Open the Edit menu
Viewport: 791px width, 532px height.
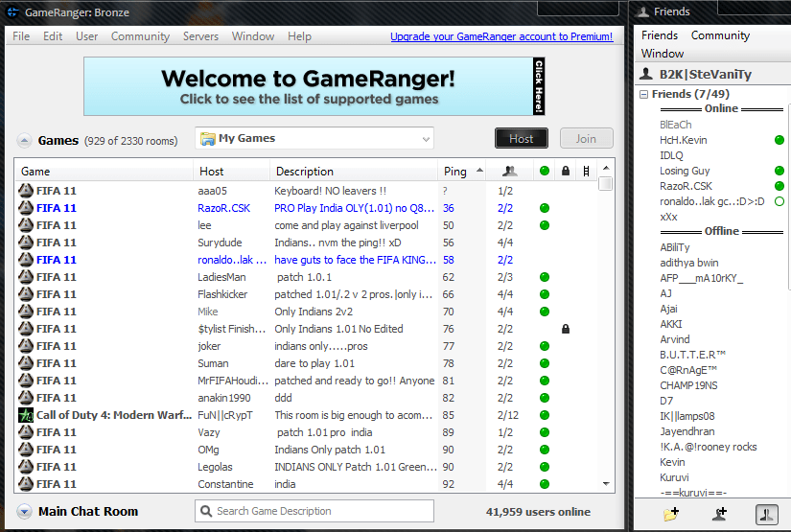pyautogui.click(x=53, y=36)
